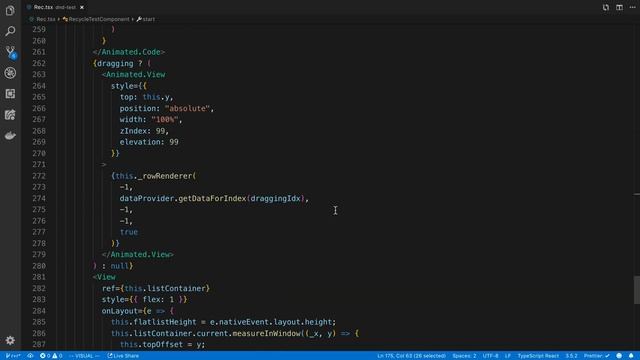640x360 pixels.
Task: Click the Prettier status indicator
Action: pyautogui.click(x=596, y=356)
